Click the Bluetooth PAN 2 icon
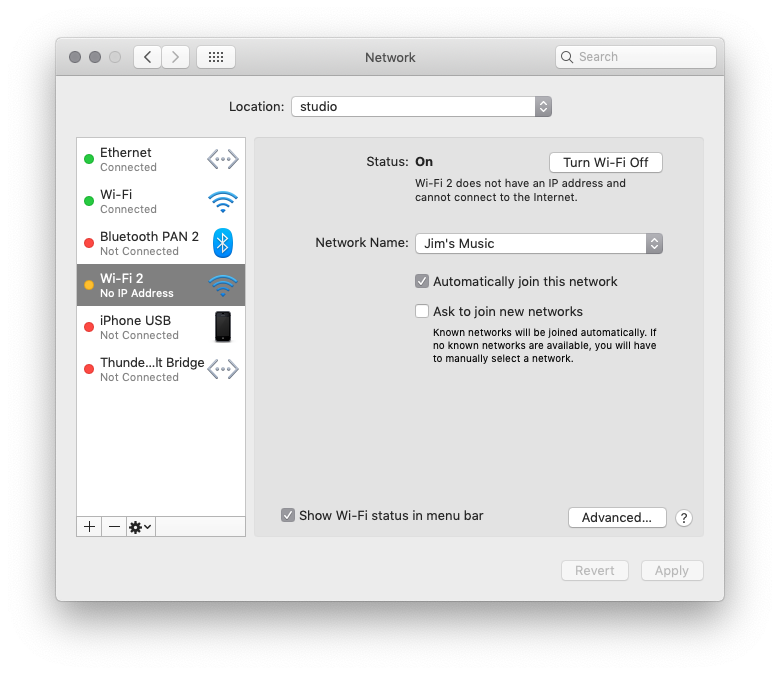The width and height of the screenshot is (780, 675). (x=223, y=243)
